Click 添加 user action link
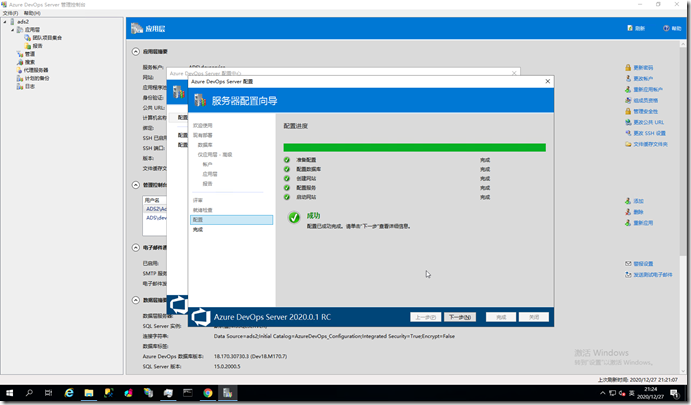 coord(639,201)
